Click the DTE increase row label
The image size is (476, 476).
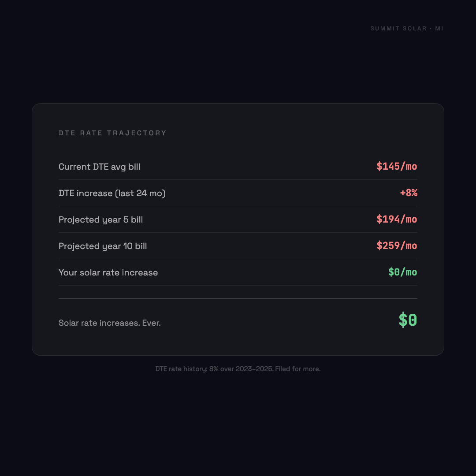pyautogui.click(x=86, y=193)
